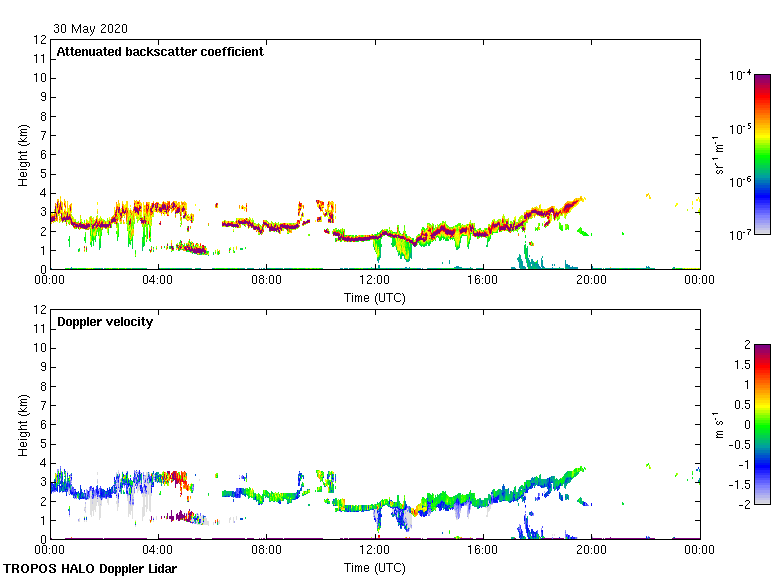Viewport: 780px width, 580px height.
Task: Click the 08:00 tick under the backscatter plot
Action: pyautogui.click(x=266, y=281)
